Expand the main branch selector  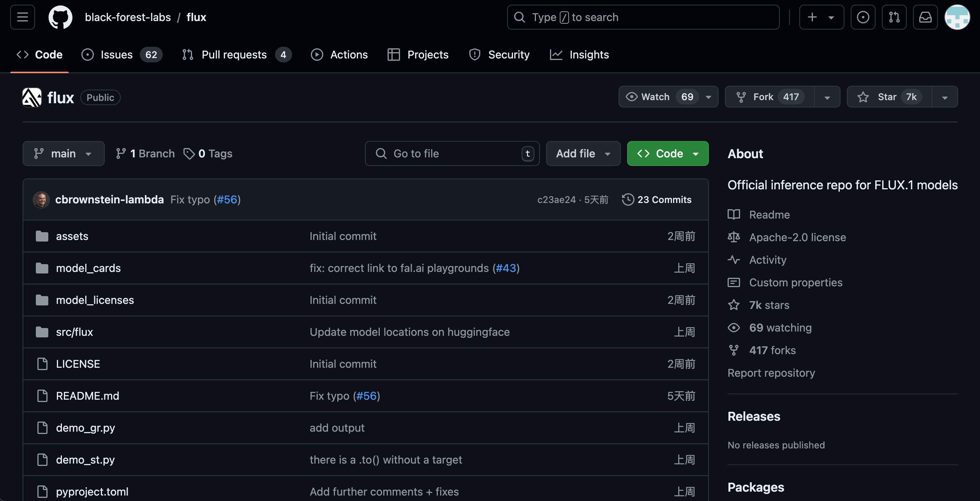point(63,153)
